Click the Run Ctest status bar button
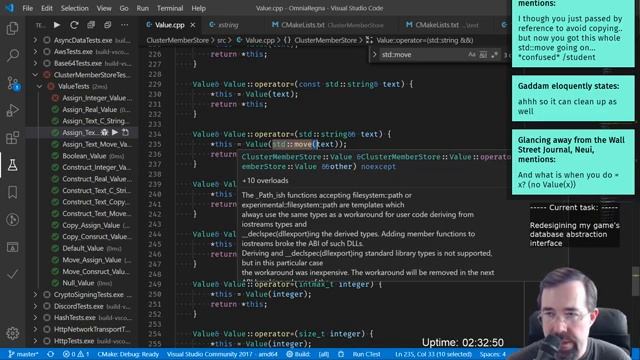This screenshot has height=360, width=640. 366,354
